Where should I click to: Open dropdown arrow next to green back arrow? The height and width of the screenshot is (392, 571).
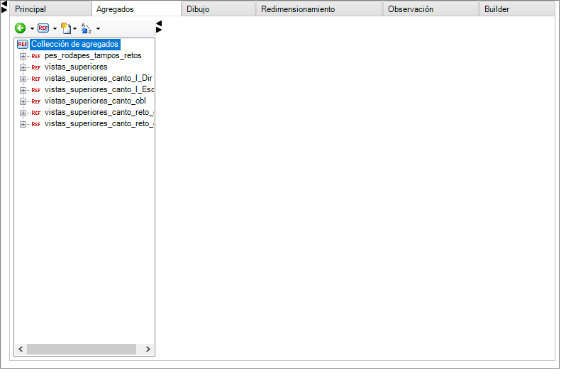(32, 28)
